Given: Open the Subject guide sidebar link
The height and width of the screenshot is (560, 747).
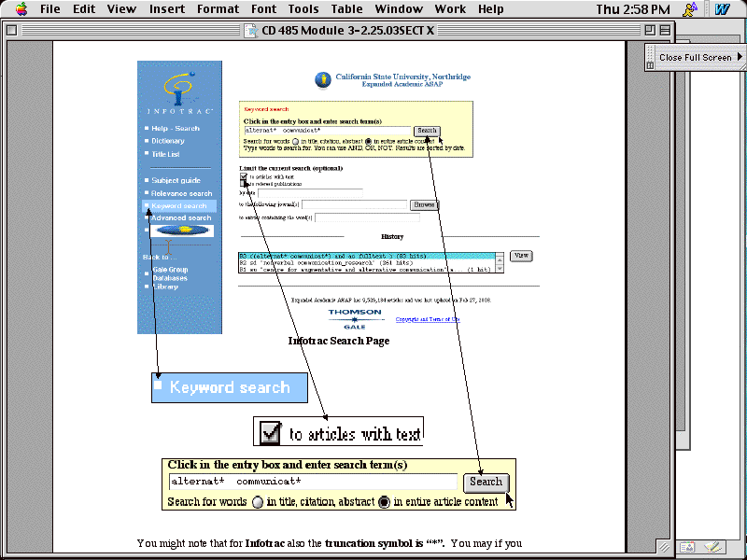Looking at the screenshot, I should pyautogui.click(x=176, y=180).
